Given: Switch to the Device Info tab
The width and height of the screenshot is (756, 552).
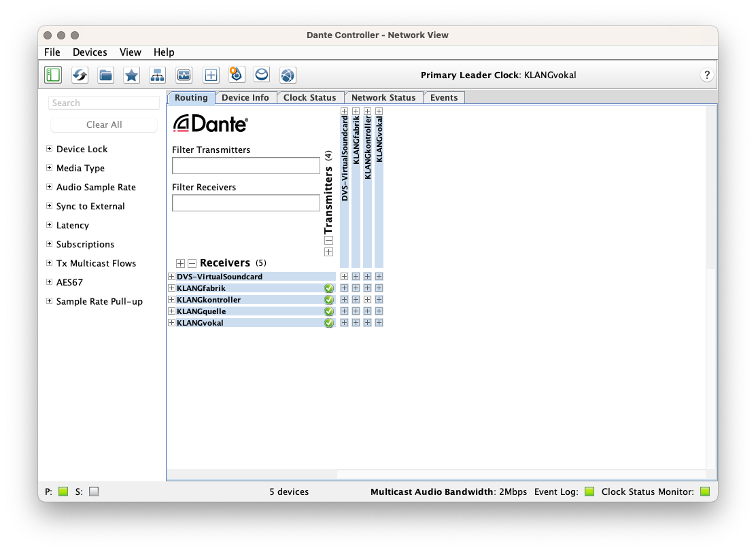Looking at the screenshot, I should coord(245,97).
